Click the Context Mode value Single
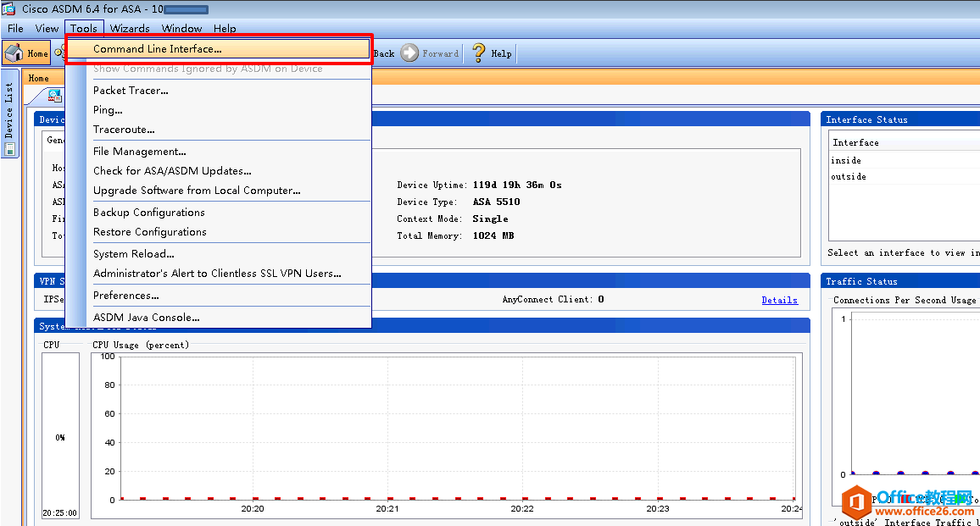 [490, 219]
